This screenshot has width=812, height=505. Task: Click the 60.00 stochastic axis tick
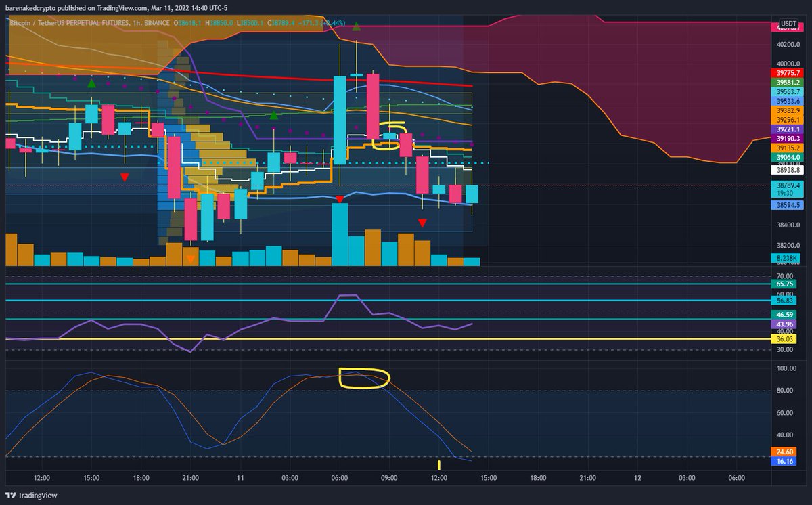pyautogui.click(x=785, y=413)
